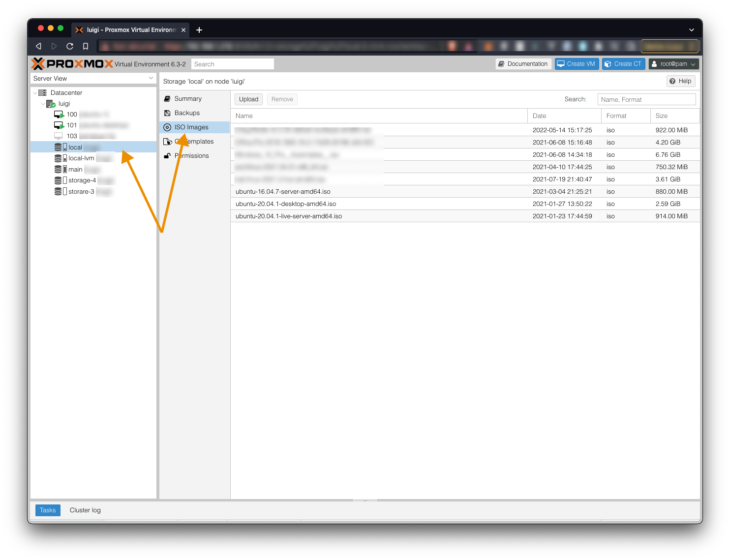Image resolution: width=730 pixels, height=560 pixels.
Task: Select ubuntu-20.04.1-desktop-amd64.iso row
Action: pos(465,204)
